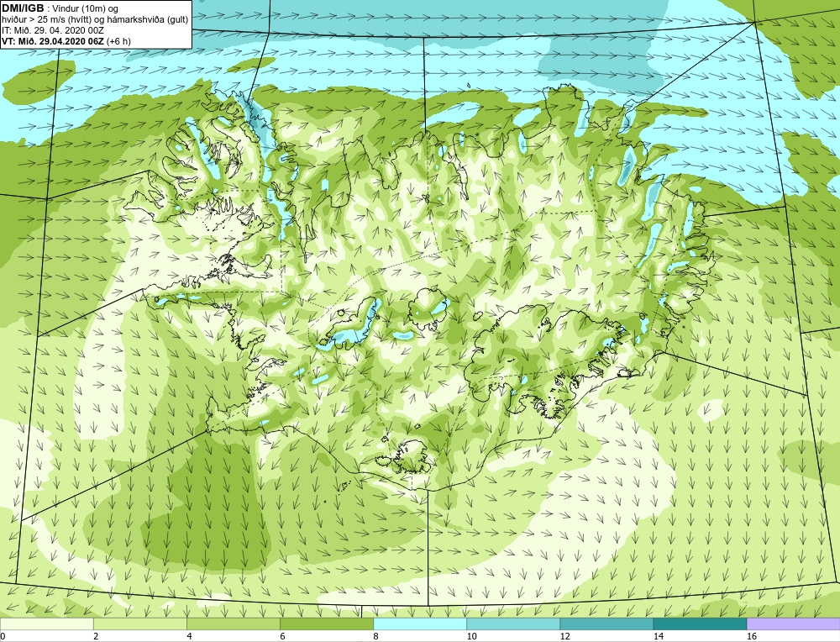The image size is (840, 642).
Task: Click the "2" label on the wind scale
Action: coord(96,636)
